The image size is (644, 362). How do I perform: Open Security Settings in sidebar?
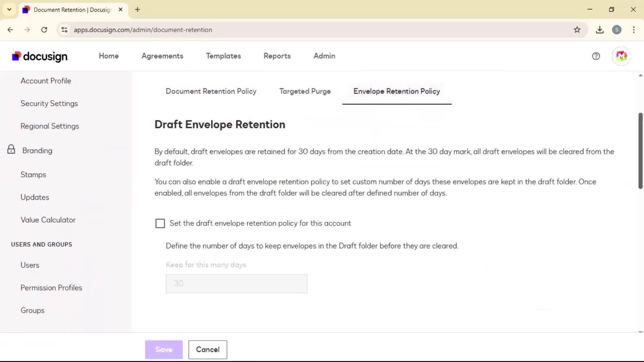tap(49, 104)
